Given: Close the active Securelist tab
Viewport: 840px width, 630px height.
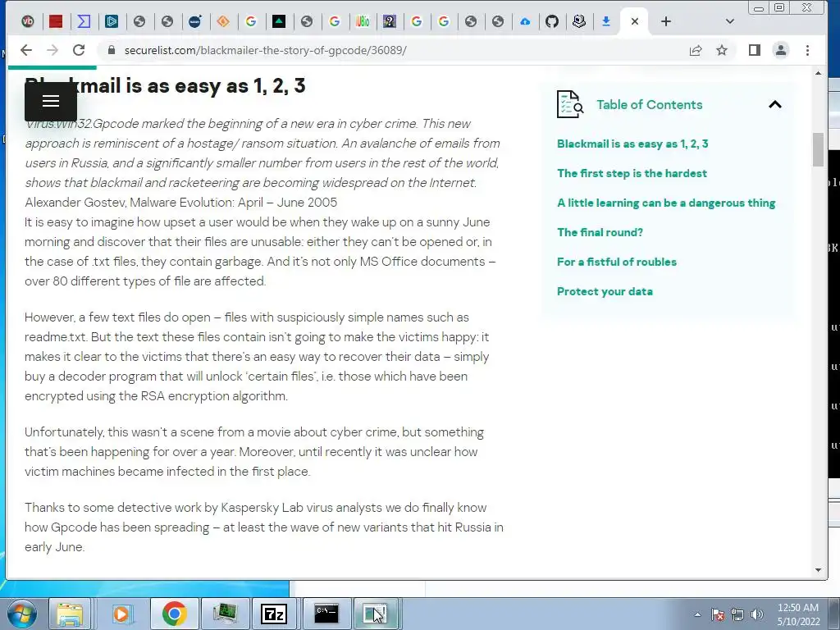Looking at the screenshot, I should [635, 21].
